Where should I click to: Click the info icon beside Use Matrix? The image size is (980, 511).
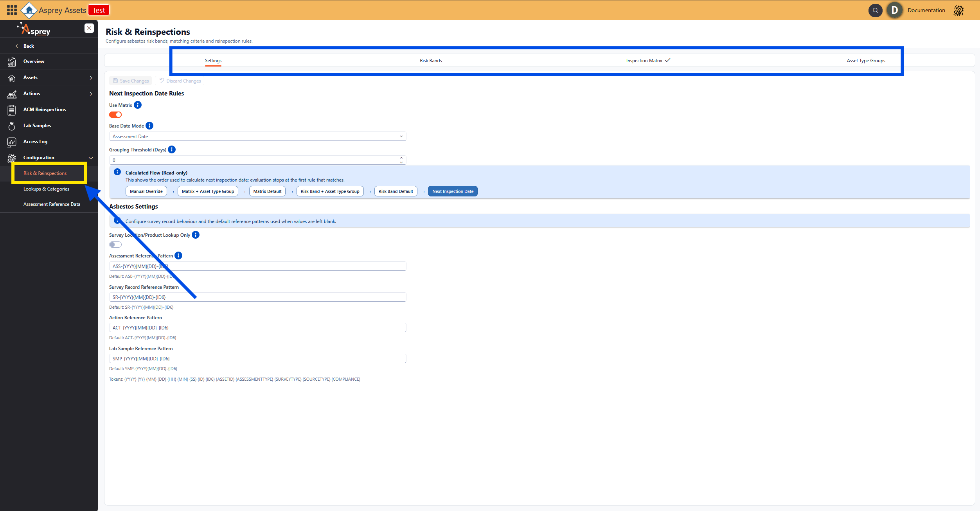coord(138,105)
